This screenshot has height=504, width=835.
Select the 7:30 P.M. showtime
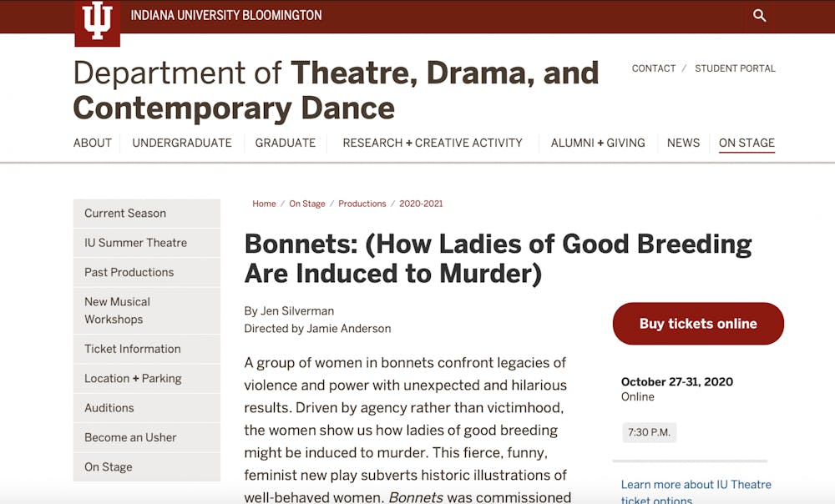click(x=649, y=432)
